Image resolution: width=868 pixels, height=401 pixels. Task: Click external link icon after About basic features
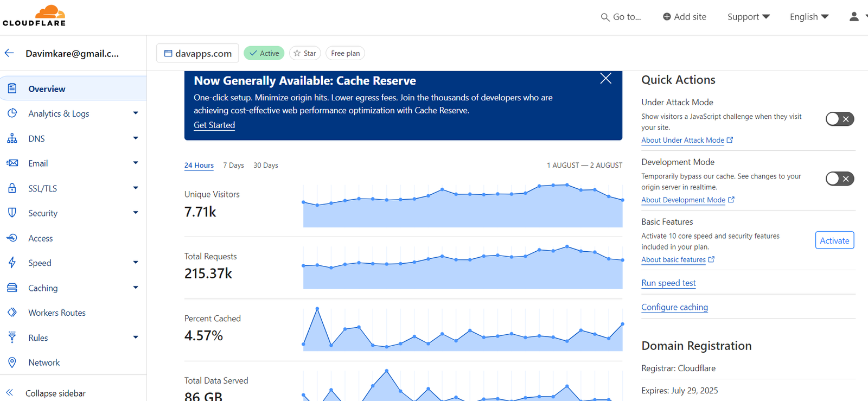[712, 259]
